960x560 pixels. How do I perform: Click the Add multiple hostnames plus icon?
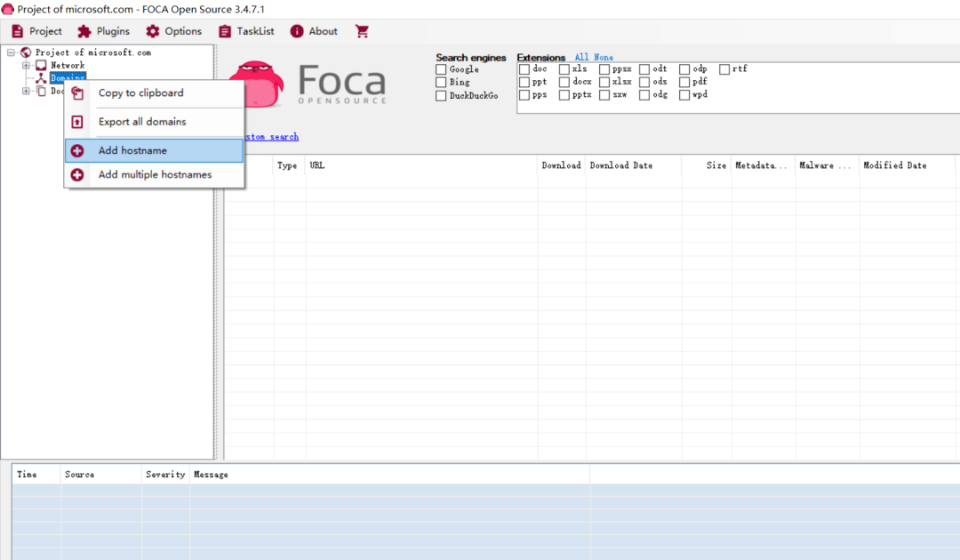point(77,175)
